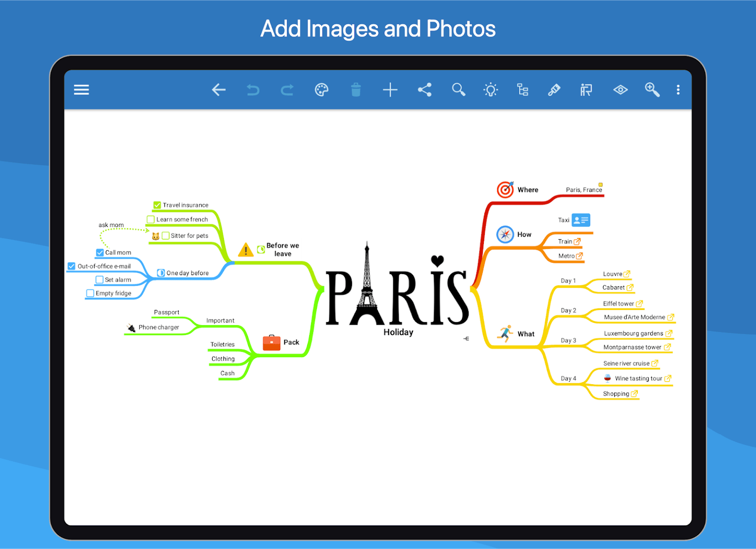The image size is (756, 549).
Task: Undo the last action
Action: click(253, 90)
